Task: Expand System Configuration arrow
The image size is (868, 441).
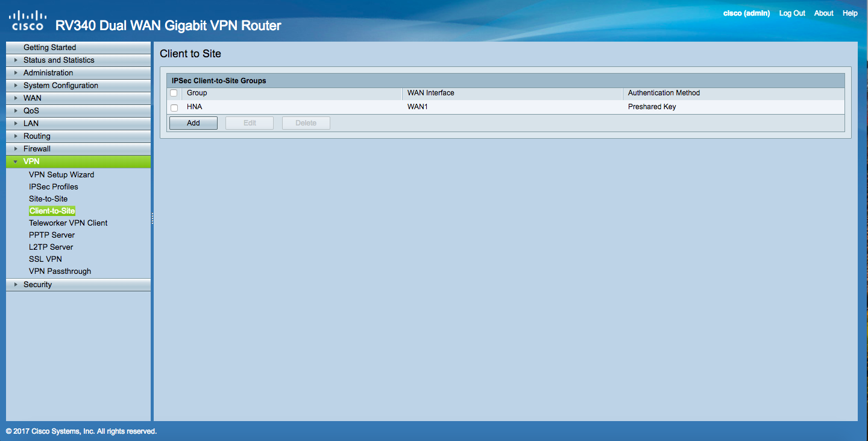Action: 16,86
